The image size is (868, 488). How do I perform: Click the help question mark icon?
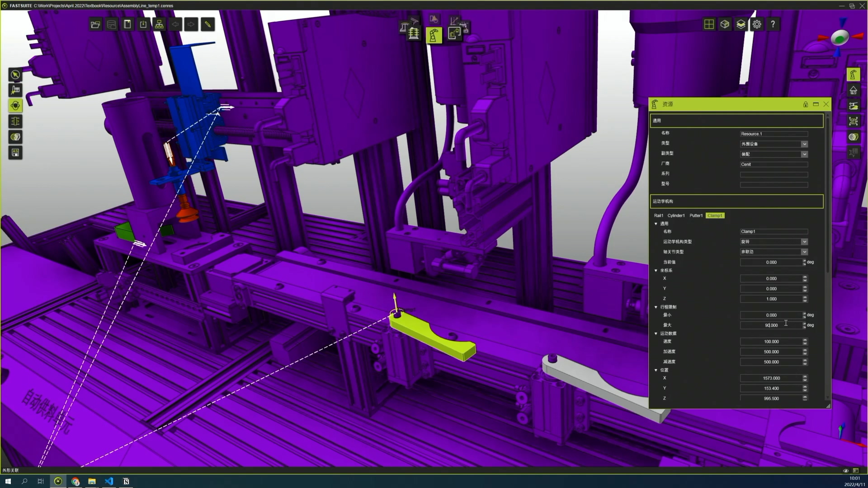pos(773,24)
